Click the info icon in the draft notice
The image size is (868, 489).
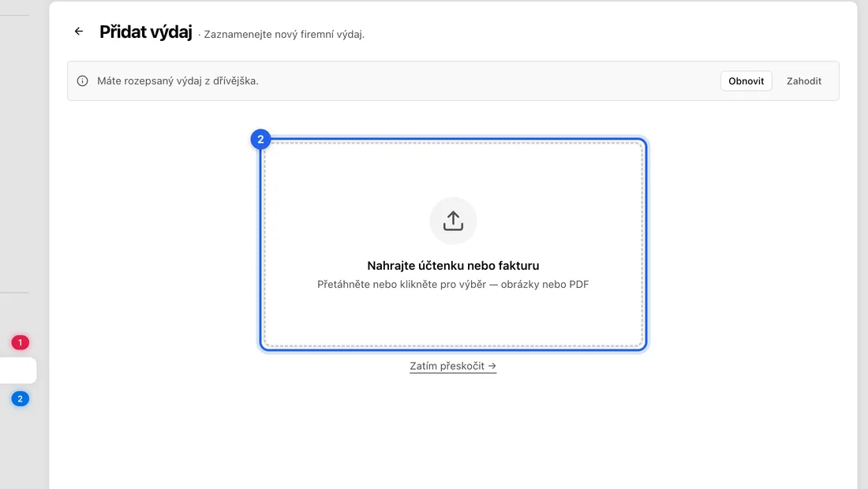pos(83,80)
